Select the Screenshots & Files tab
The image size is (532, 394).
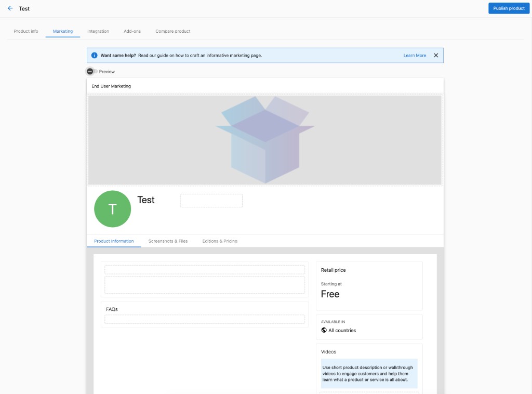click(168, 241)
